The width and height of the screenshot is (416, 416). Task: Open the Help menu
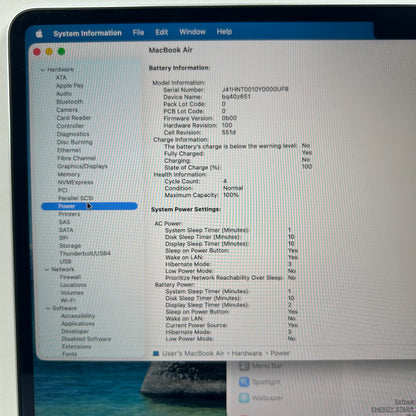coord(224,32)
